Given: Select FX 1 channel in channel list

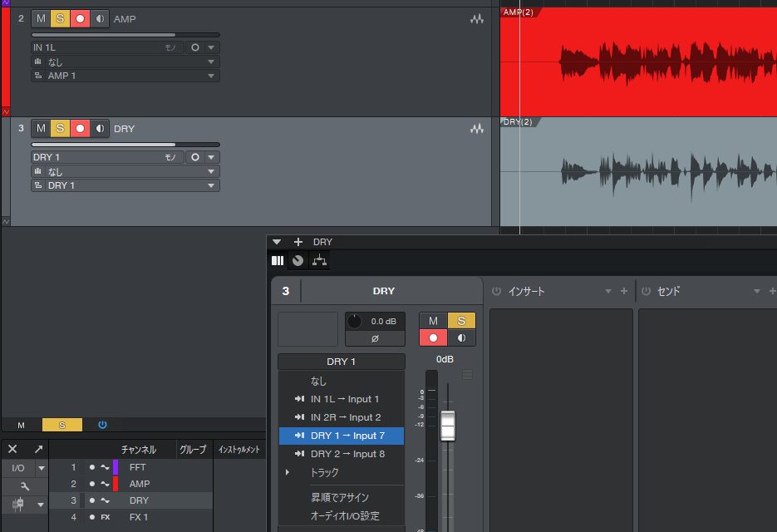Looking at the screenshot, I should (x=137, y=517).
